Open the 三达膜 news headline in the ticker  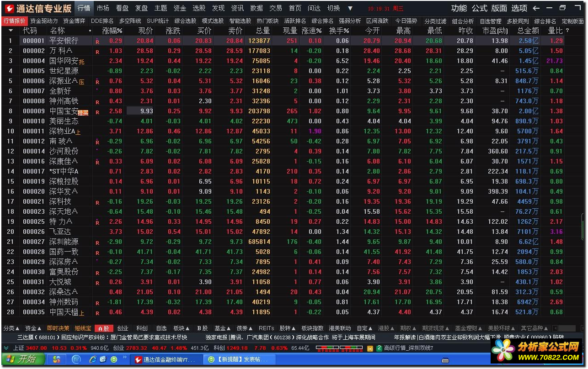[x=102, y=337]
